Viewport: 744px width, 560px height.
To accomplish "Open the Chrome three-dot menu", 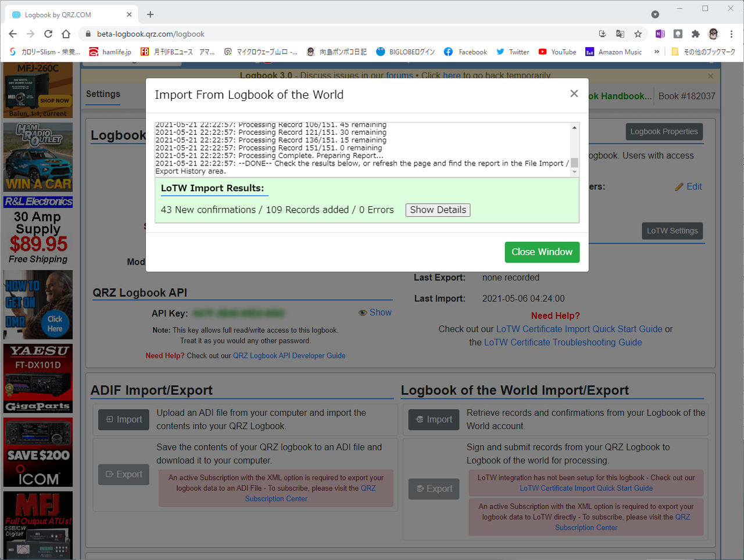I will (732, 34).
